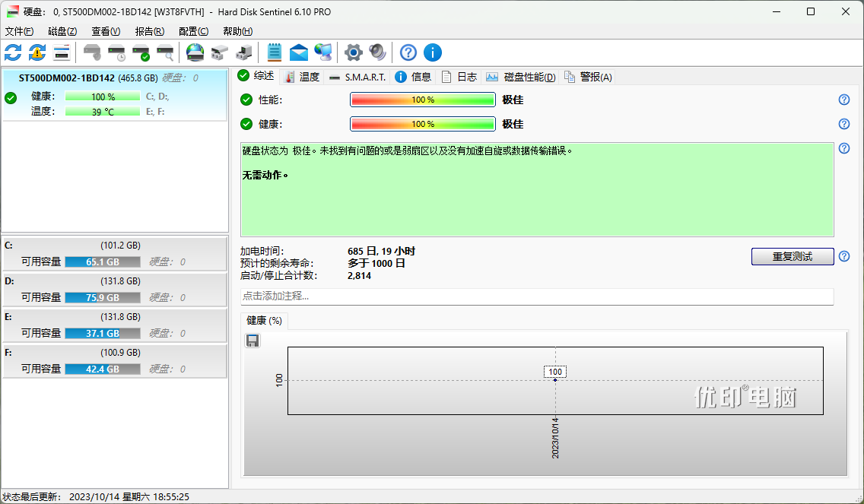Screen dimensions: 864x504
Task: Switch to the 综述 tab
Action: 257,76
